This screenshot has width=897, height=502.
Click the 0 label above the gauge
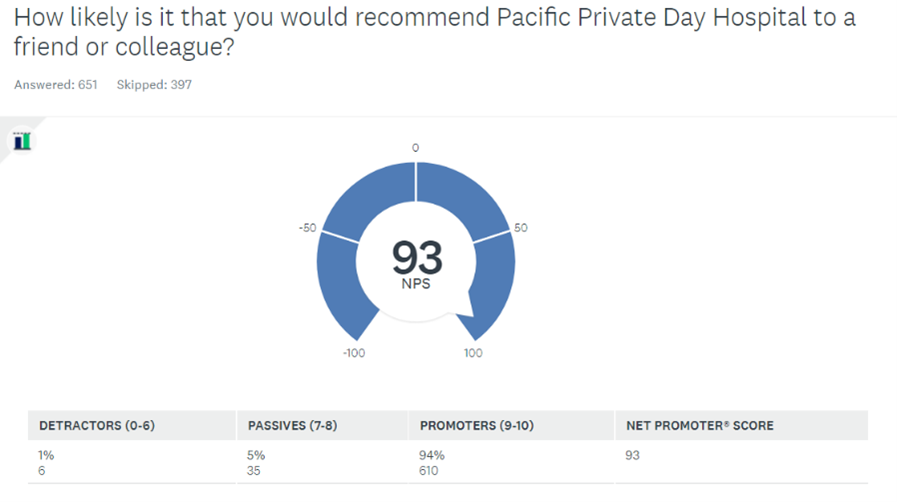(x=415, y=148)
